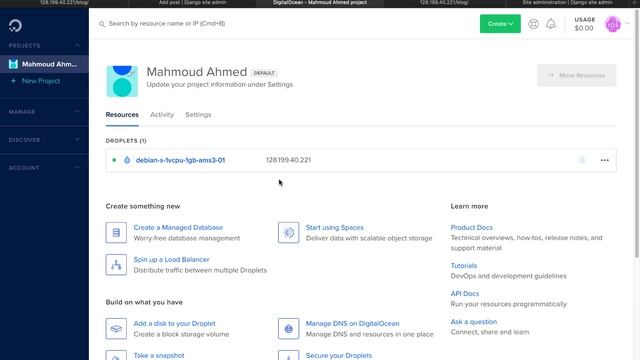Expand the Account sidebar section
640x360 pixels.
77,168
